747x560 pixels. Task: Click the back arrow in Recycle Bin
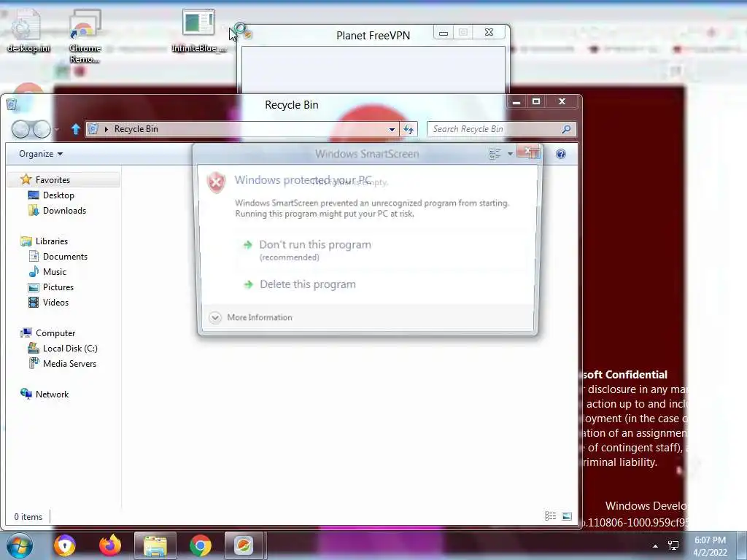coord(20,129)
